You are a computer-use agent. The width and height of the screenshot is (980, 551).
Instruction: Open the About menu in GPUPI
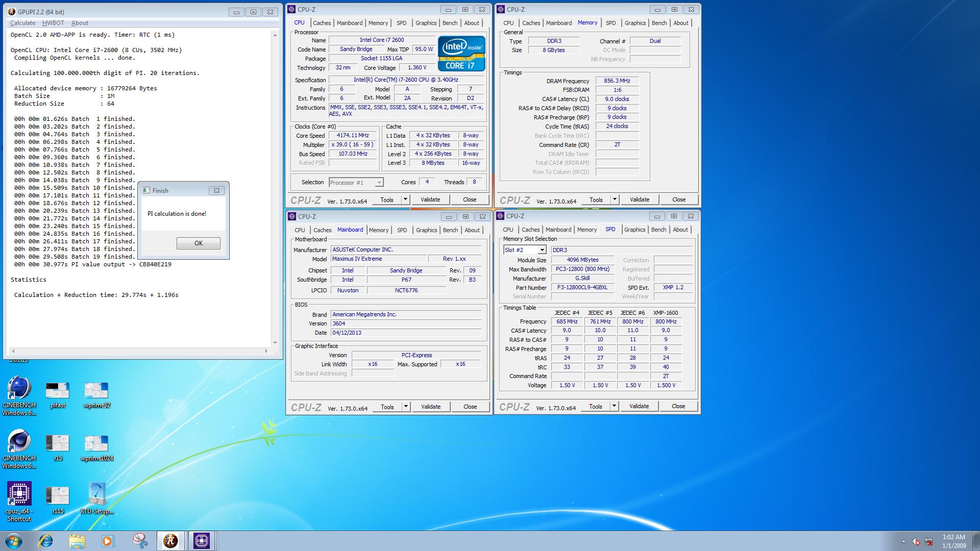[x=80, y=23]
